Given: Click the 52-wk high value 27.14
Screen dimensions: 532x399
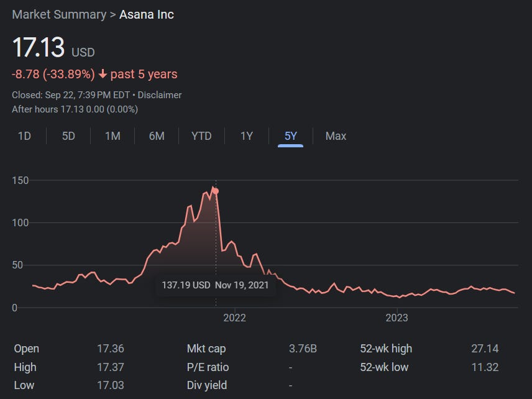Looking at the screenshot, I should point(485,349).
